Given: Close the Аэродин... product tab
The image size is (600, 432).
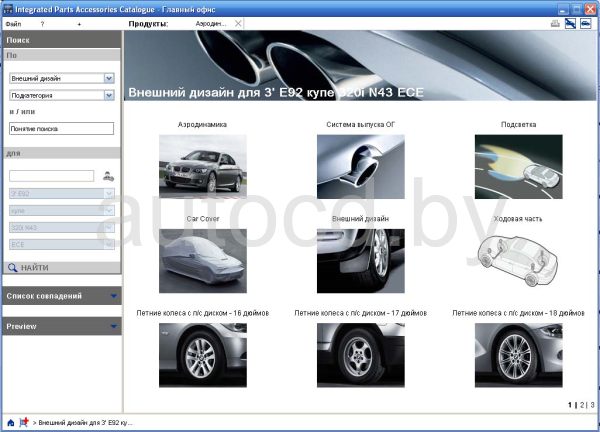Looking at the screenshot, I should tap(238, 24).
